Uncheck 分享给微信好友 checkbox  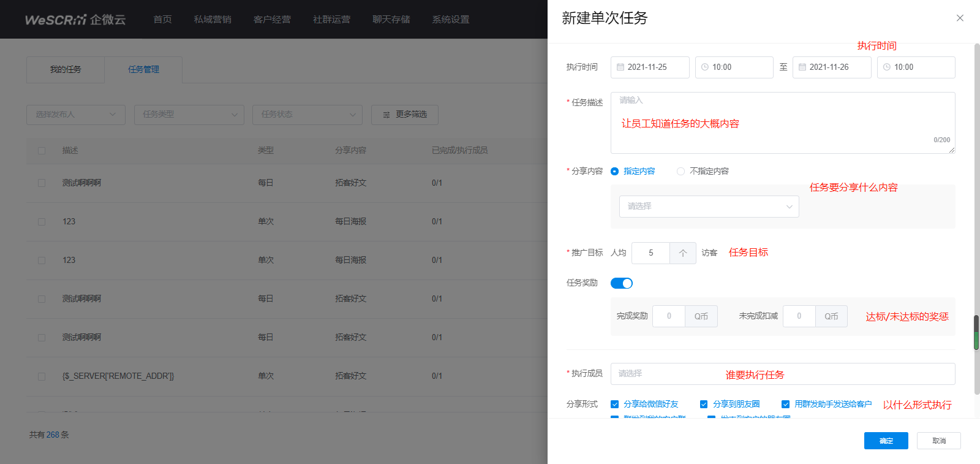615,405
